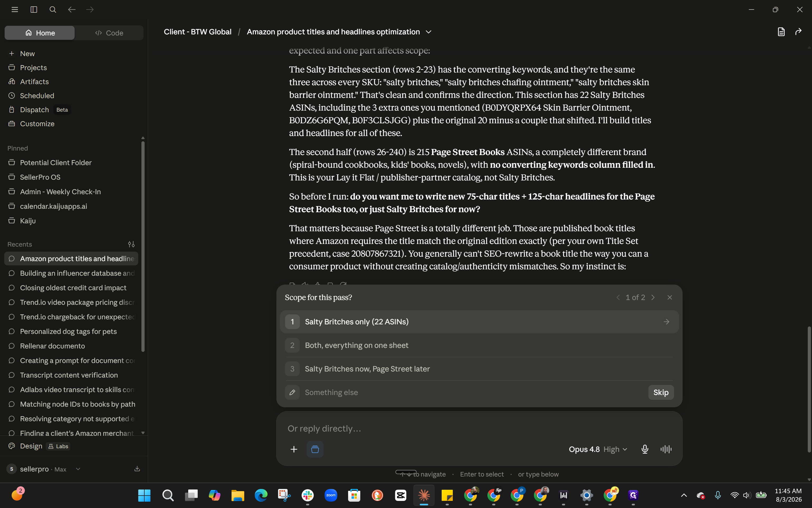812x508 pixels.
Task: Open Building an influencer database chat
Action: coord(71,273)
